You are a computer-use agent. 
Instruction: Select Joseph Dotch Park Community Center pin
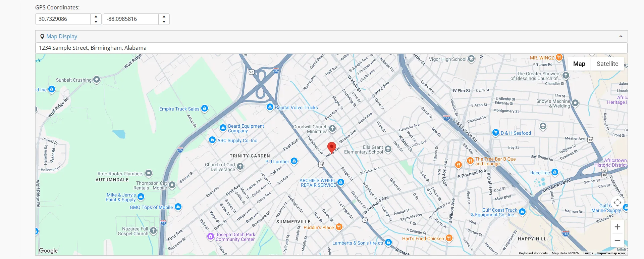211,236
